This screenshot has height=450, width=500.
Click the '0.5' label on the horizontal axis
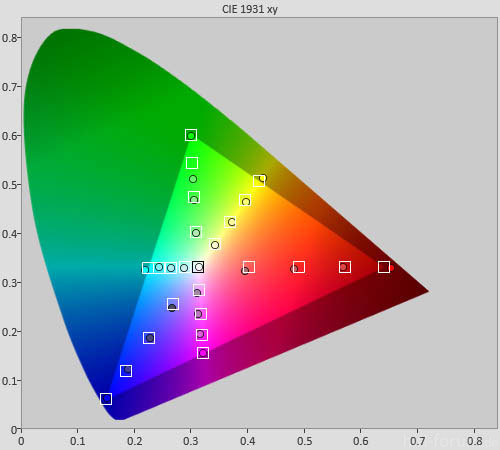pos(304,441)
